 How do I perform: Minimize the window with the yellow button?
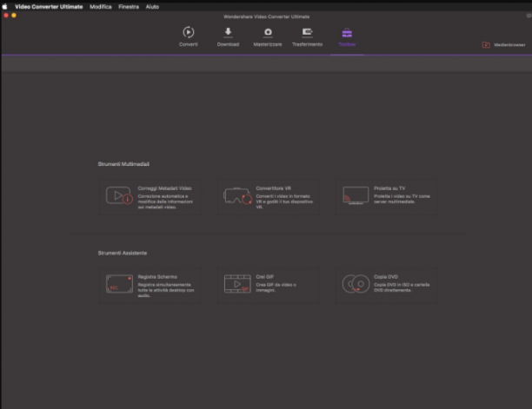pos(14,16)
